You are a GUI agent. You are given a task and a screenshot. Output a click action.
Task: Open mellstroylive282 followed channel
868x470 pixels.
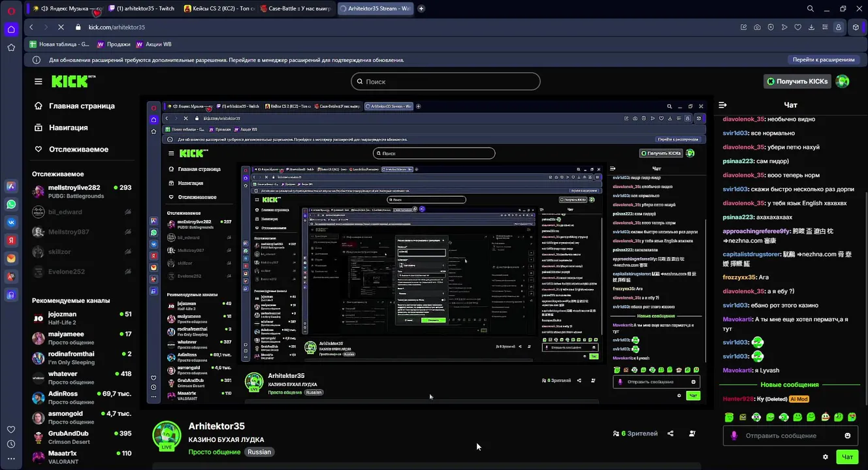82,191
